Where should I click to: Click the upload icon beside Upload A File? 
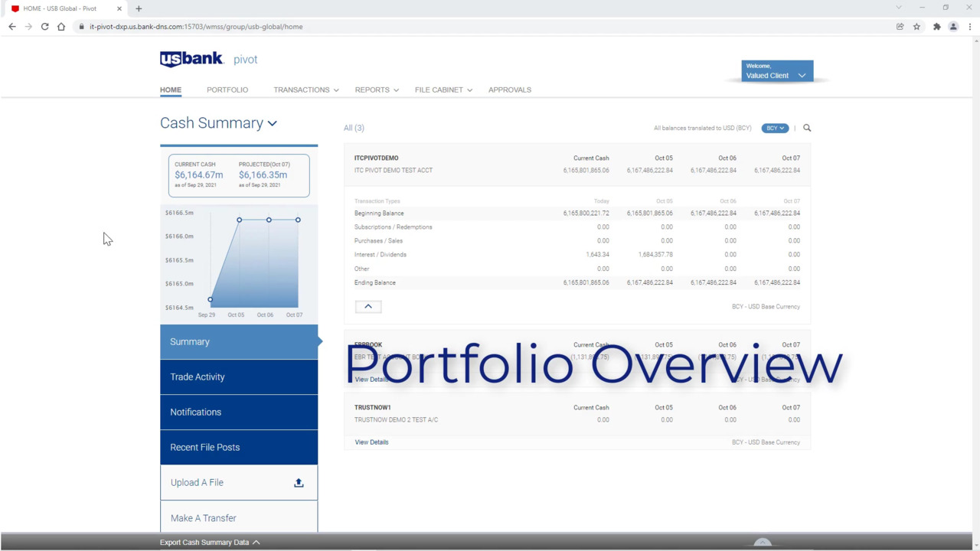299,483
